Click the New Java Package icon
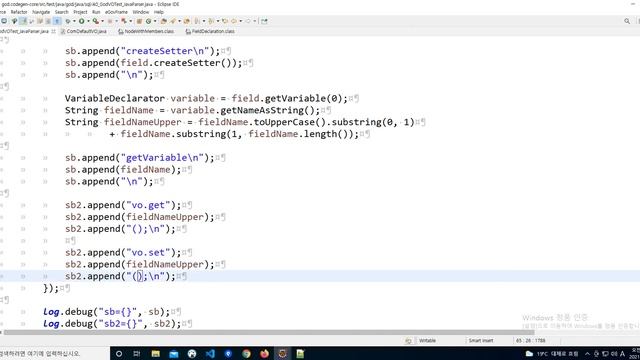The height and width of the screenshot is (360, 640). (139, 21)
